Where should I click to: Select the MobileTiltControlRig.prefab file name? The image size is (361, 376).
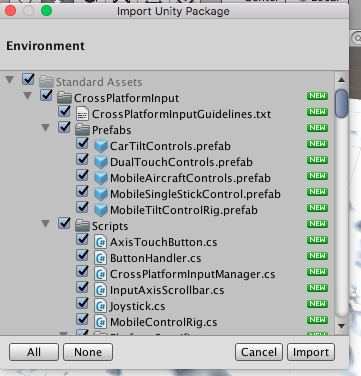pyautogui.click(x=184, y=210)
